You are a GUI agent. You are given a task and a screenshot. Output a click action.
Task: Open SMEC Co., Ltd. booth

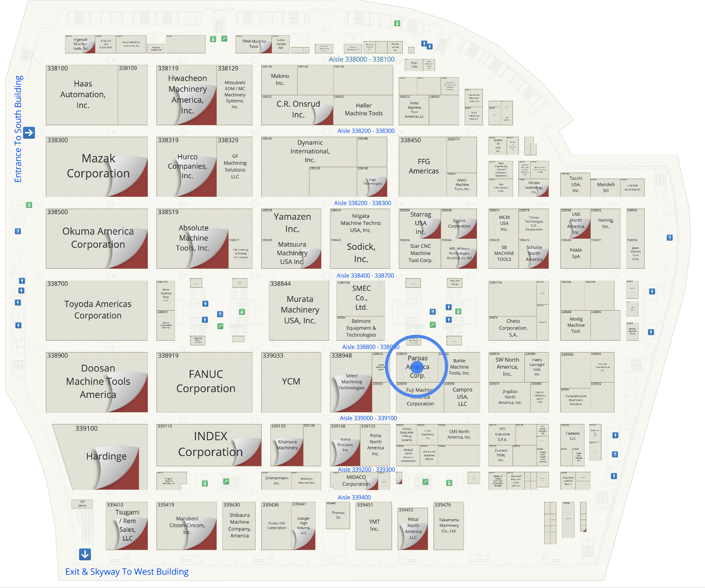pos(360,298)
